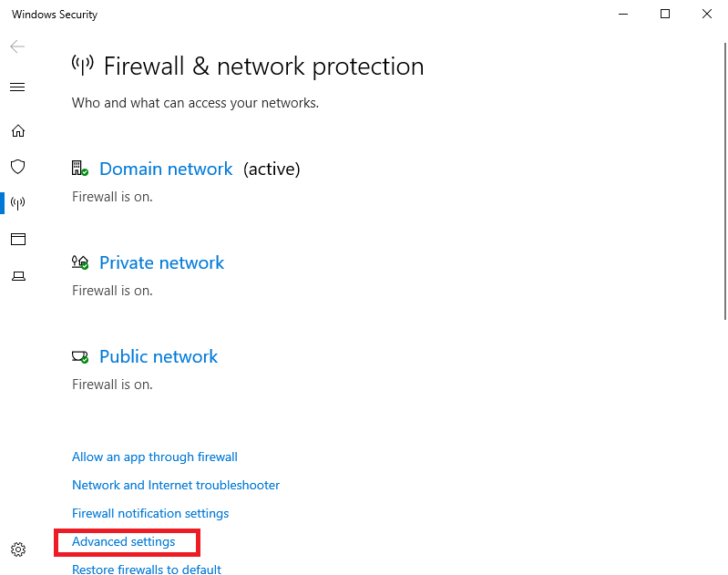
Task: Select Firewall & network protection sidebar icon
Action: tap(18, 203)
